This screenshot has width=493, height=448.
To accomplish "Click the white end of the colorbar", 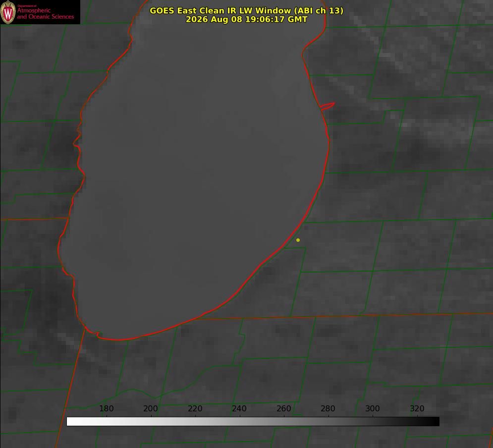I will [70, 422].
